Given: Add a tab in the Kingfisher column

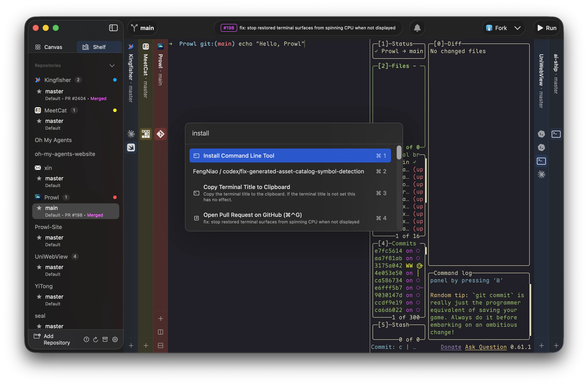Looking at the screenshot, I should [x=131, y=345].
